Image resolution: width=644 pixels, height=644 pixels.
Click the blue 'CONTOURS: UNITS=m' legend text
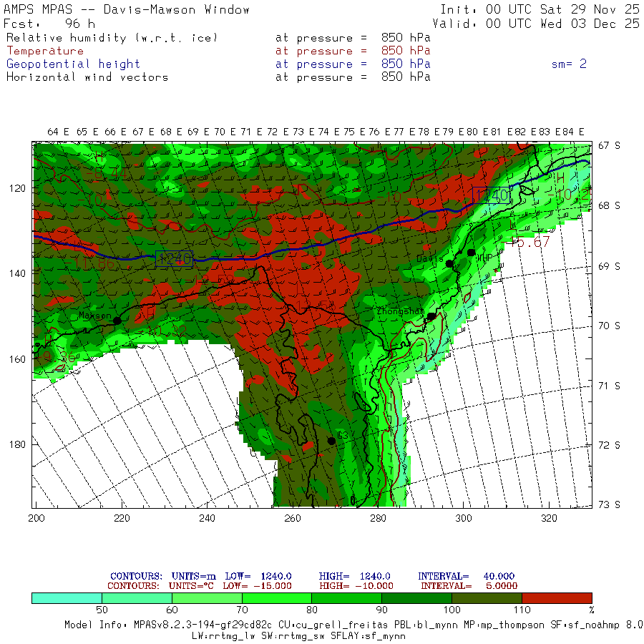(x=162, y=576)
